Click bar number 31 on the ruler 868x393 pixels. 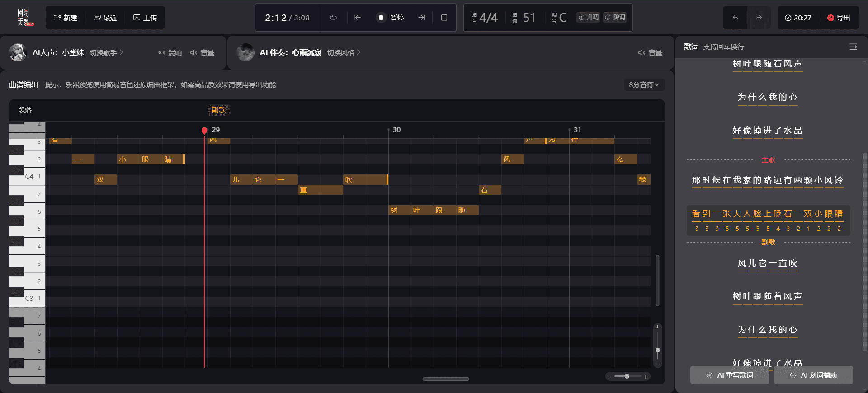(577, 130)
